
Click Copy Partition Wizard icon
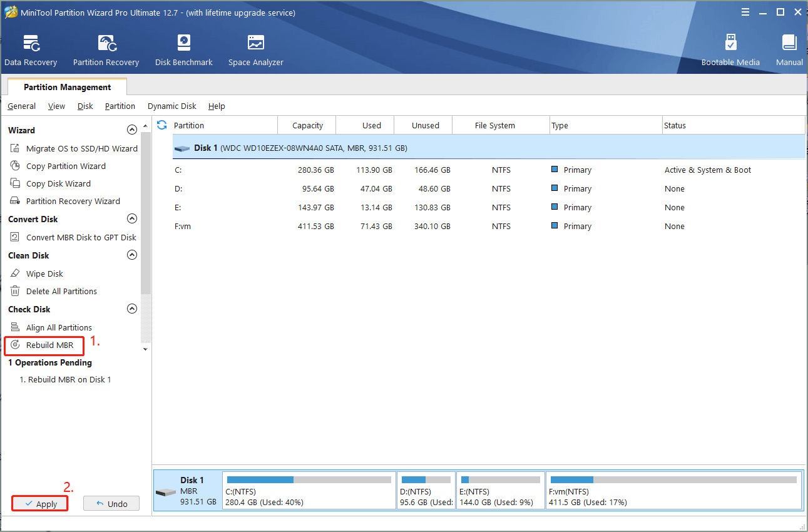15,166
